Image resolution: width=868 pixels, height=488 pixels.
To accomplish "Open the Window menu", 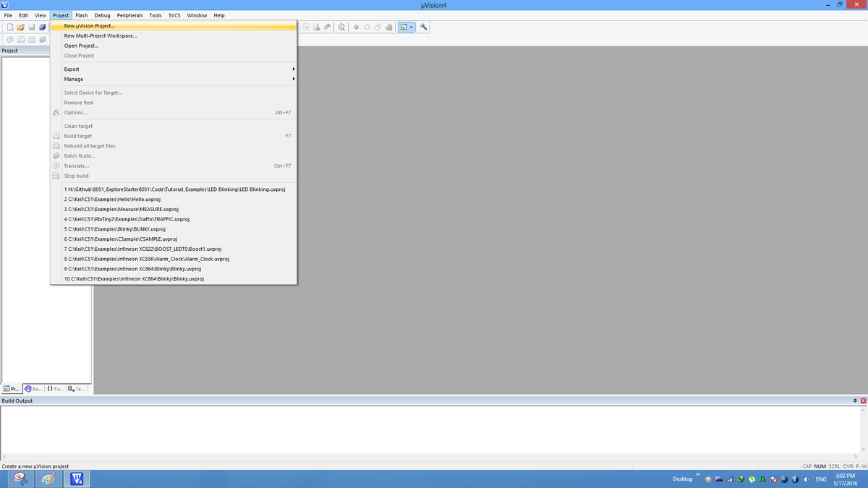I will tap(197, 15).
